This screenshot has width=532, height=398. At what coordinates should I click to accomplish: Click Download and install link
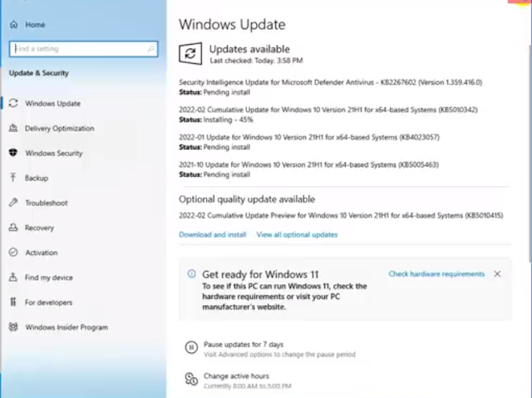tap(213, 234)
